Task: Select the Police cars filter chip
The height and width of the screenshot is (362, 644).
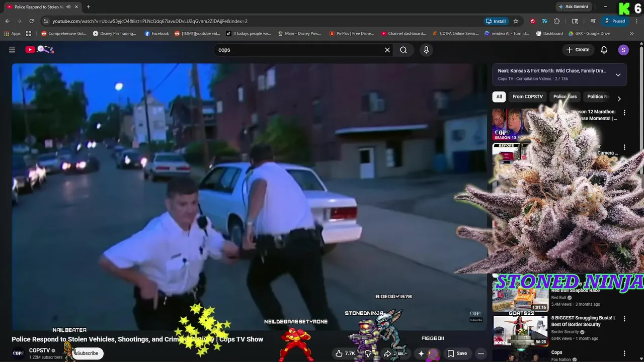Action: point(565,97)
